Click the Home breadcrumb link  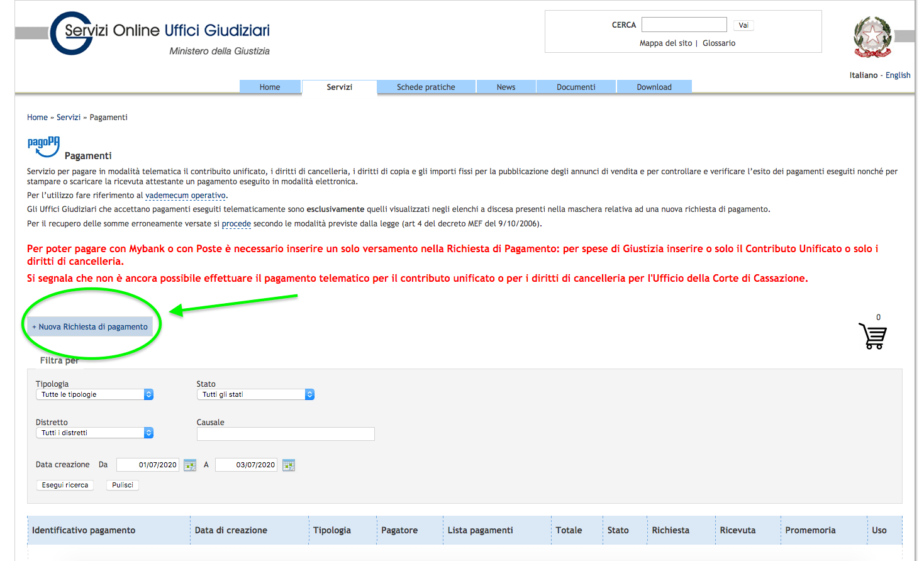pos(37,118)
